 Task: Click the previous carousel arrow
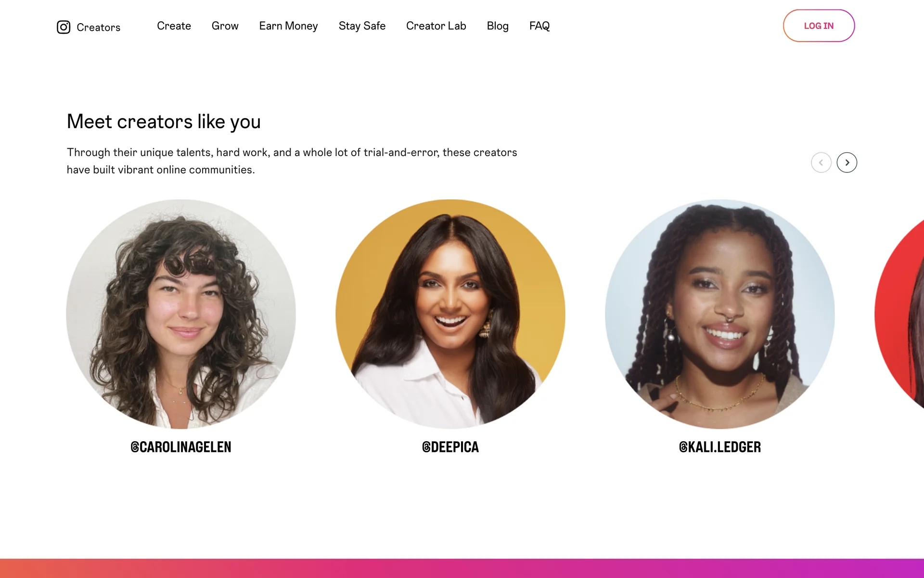click(x=821, y=162)
